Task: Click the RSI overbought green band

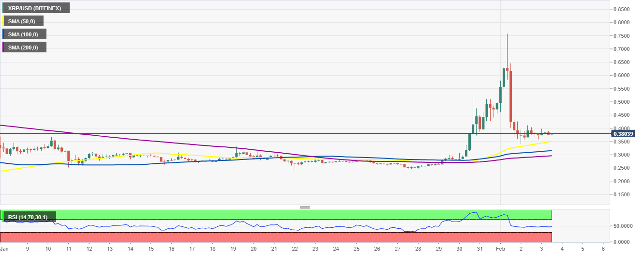Action: [x=276, y=214]
